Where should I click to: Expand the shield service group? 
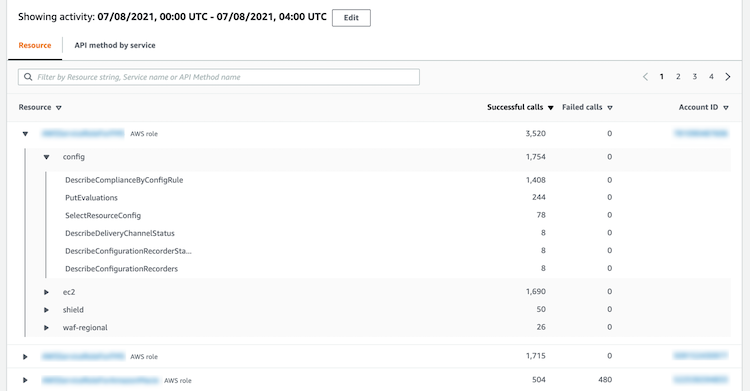(x=46, y=310)
